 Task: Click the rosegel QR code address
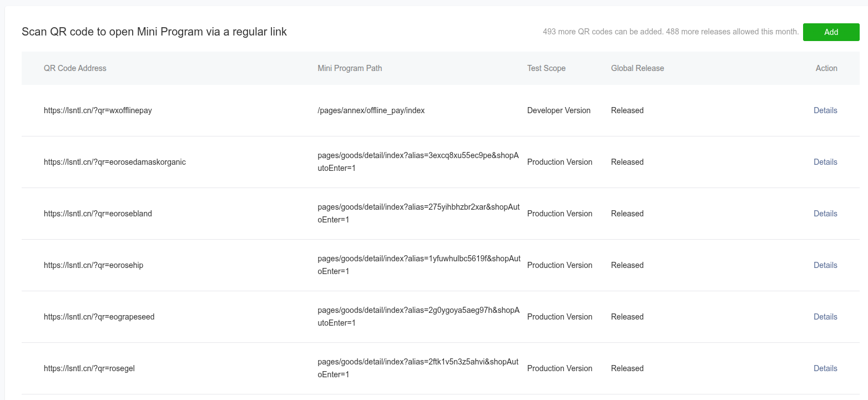coord(89,368)
